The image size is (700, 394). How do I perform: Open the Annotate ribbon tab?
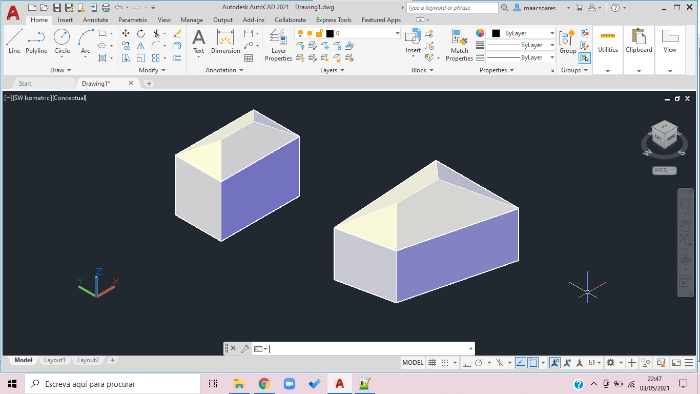pos(95,20)
